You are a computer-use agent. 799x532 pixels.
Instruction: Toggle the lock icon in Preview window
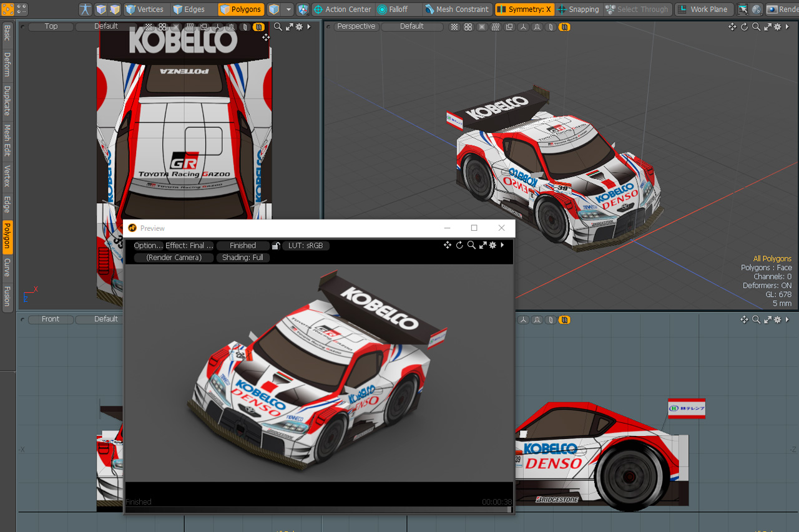276,246
